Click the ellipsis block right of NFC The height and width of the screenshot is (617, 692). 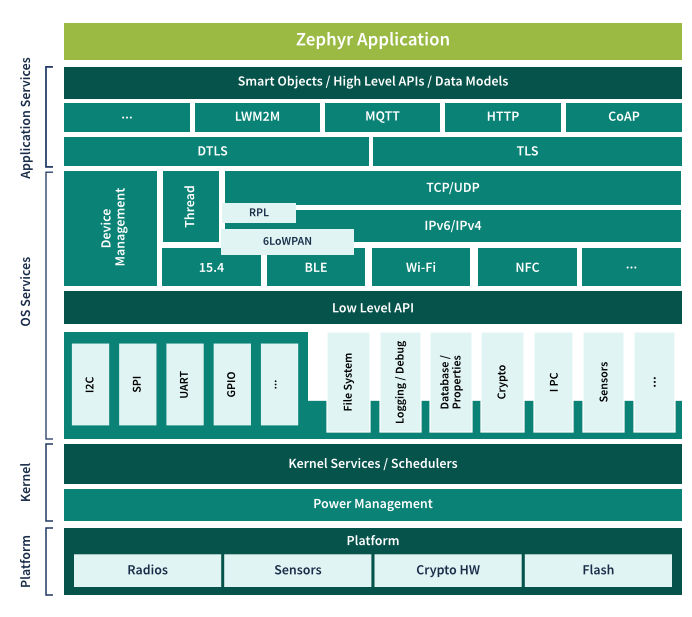(x=632, y=267)
